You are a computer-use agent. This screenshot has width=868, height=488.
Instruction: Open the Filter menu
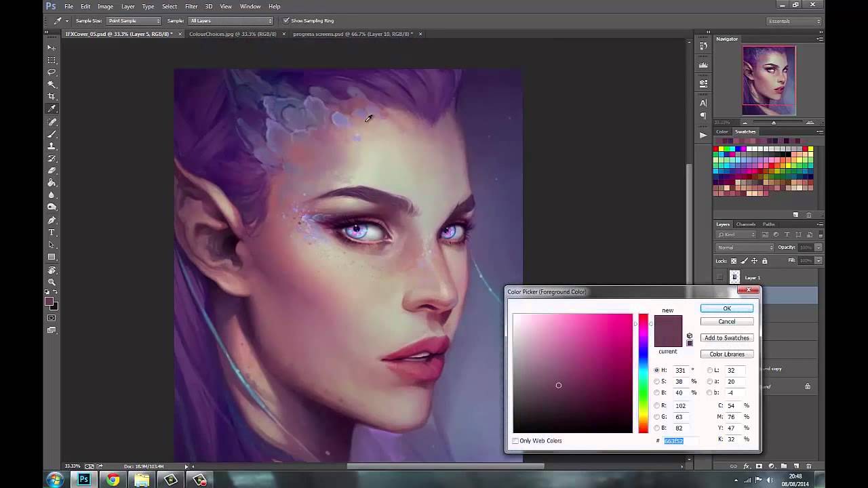click(191, 6)
